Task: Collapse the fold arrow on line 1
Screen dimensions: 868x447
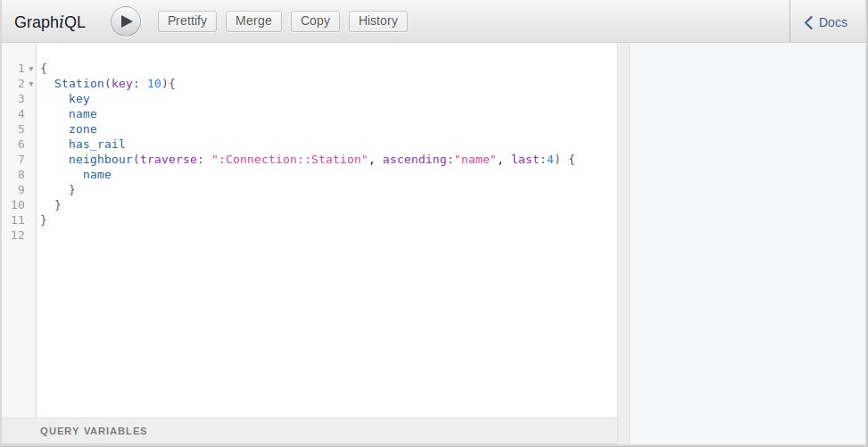Action: coord(31,69)
